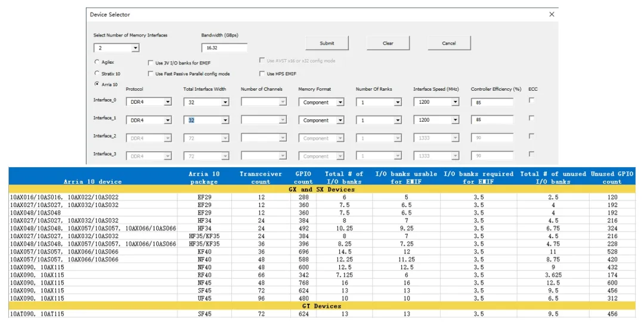
Task: Select the Agilex radio button
Action: 97,62
